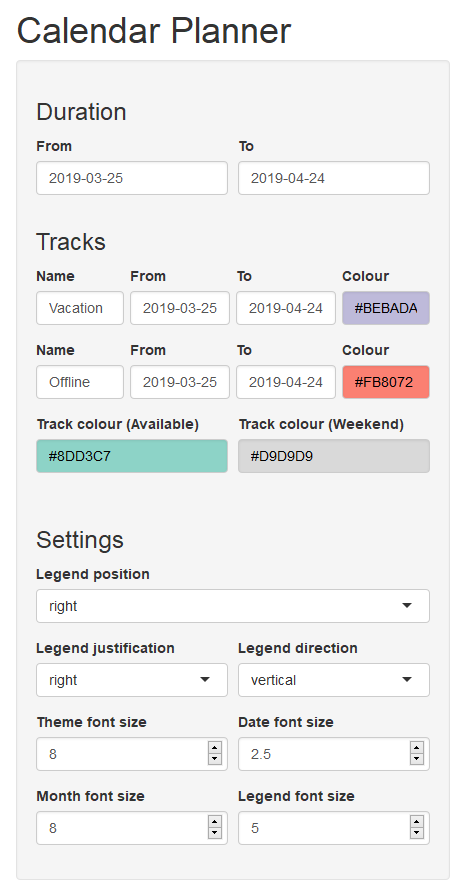Click the Duration To date field
Viewport: 469px width, 895px height.
tap(334, 178)
